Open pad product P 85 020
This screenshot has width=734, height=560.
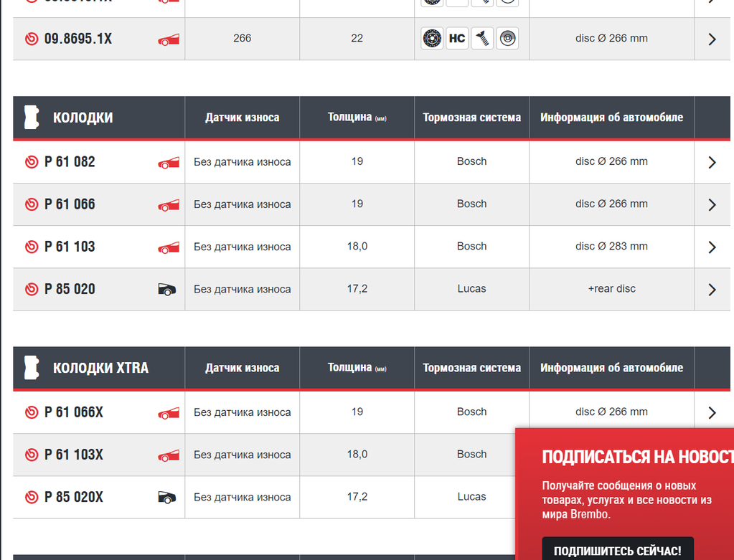[x=70, y=289]
